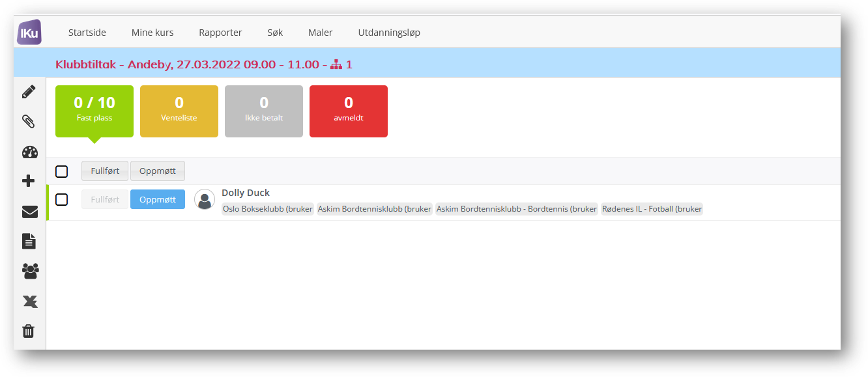Open Mine kurs menu

(152, 33)
